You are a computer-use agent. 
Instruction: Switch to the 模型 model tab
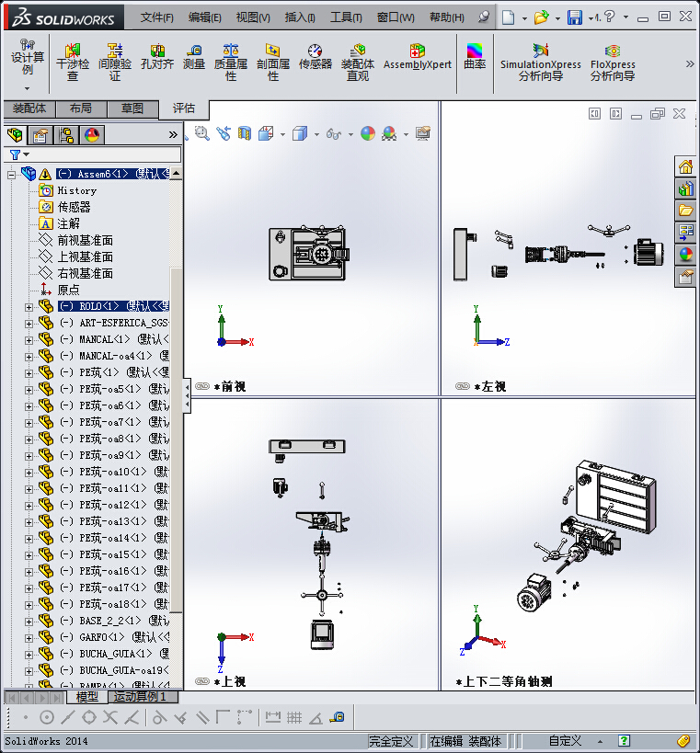pyautogui.click(x=87, y=697)
